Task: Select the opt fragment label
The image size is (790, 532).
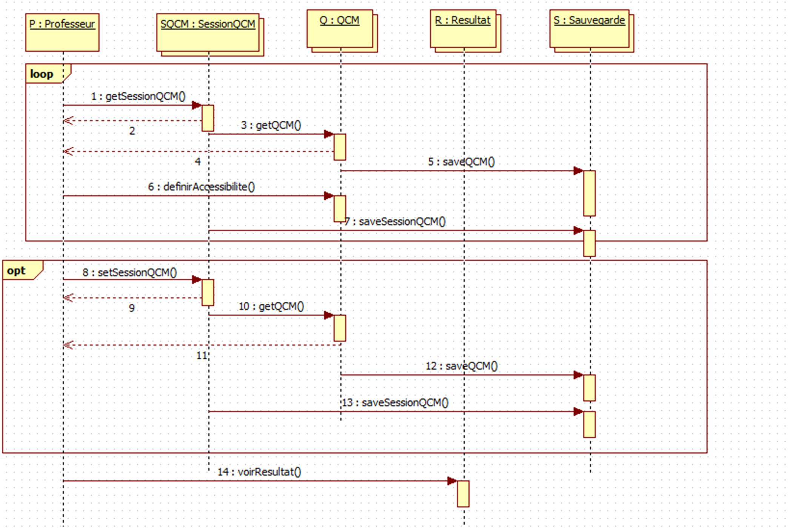Action: (x=16, y=271)
